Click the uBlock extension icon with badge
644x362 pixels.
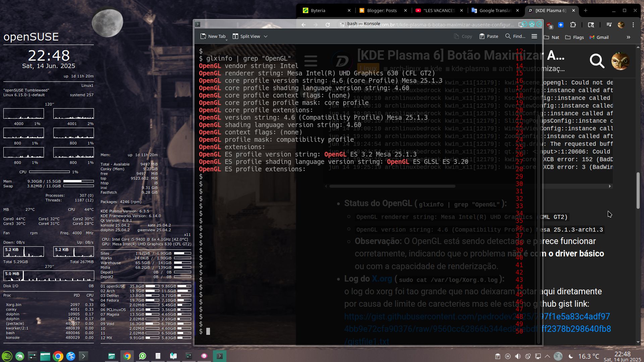pos(549,25)
